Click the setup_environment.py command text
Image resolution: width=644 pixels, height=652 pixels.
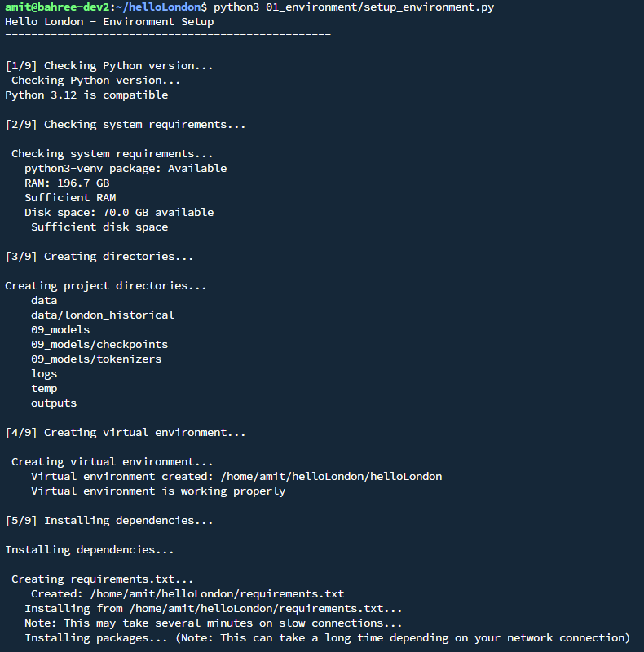click(x=353, y=7)
